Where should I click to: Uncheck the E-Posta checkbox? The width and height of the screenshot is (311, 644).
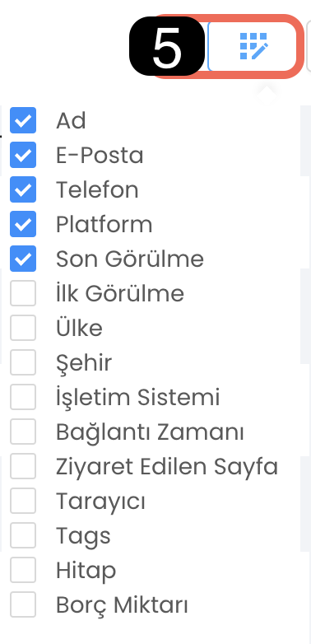pos(23,155)
